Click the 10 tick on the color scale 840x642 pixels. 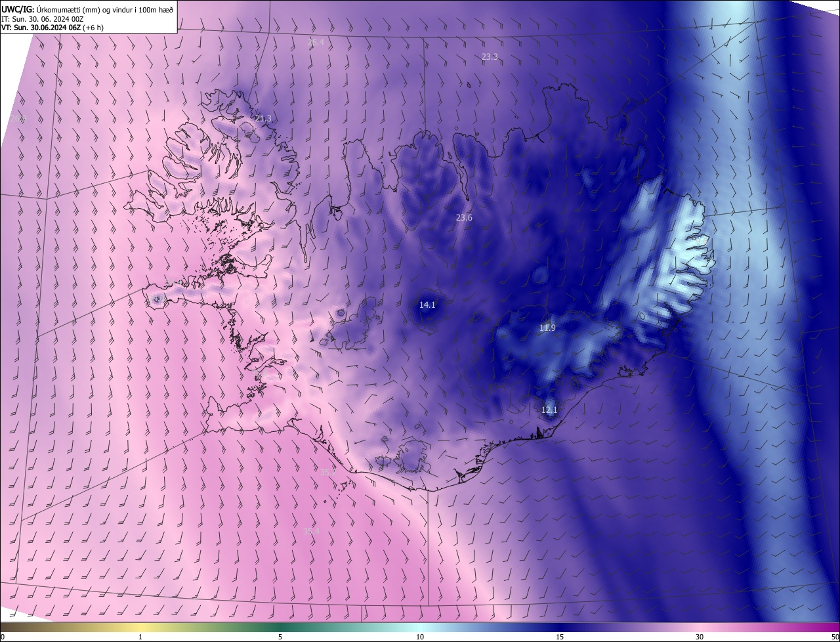click(x=420, y=637)
